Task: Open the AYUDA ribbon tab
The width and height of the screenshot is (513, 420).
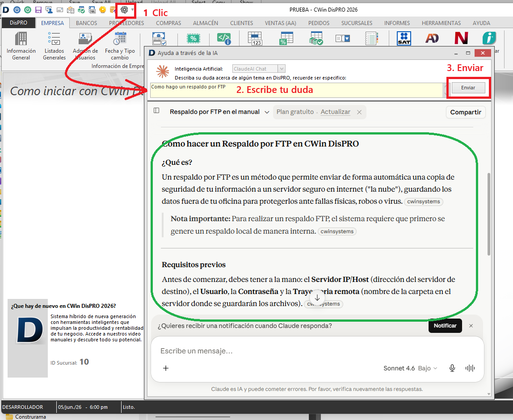Action: tap(481, 23)
